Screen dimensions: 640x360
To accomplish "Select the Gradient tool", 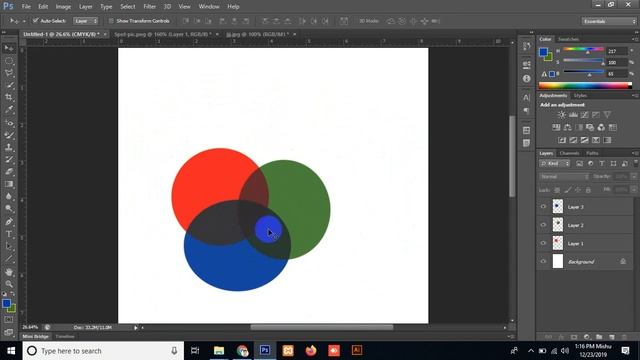I will point(9,184).
